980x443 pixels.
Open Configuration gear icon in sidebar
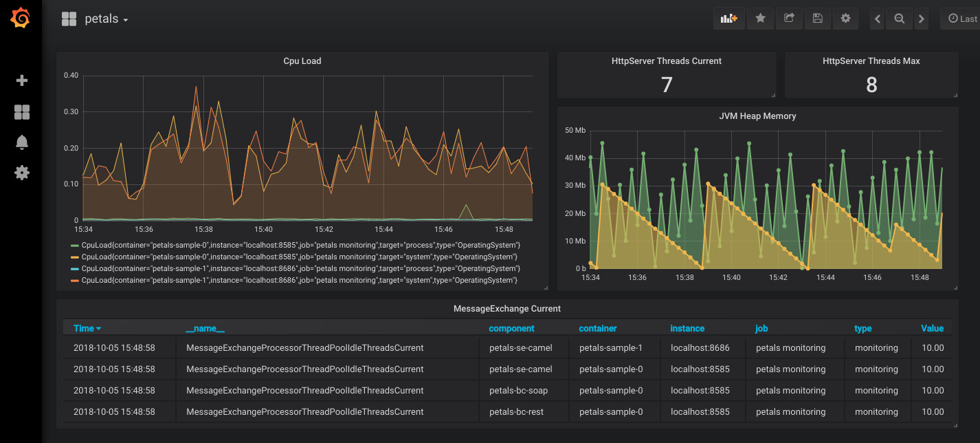21,172
